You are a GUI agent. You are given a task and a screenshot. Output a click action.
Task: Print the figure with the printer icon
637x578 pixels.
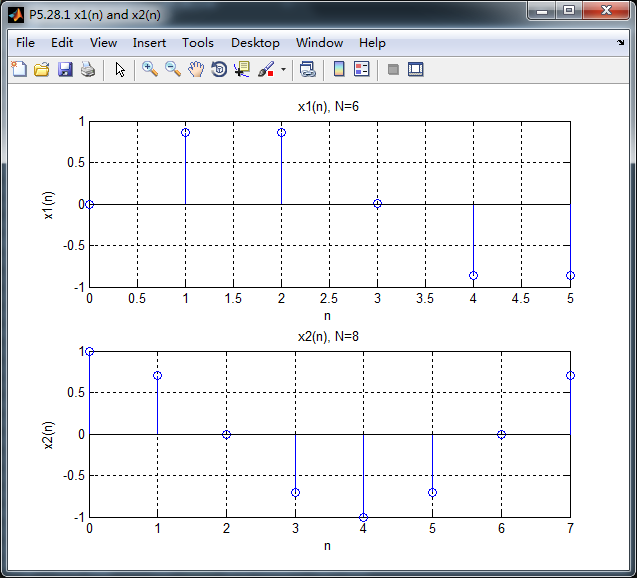tap(88, 69)
